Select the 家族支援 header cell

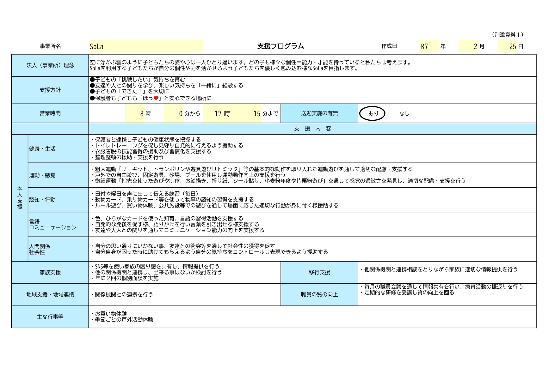pos(50,272)
